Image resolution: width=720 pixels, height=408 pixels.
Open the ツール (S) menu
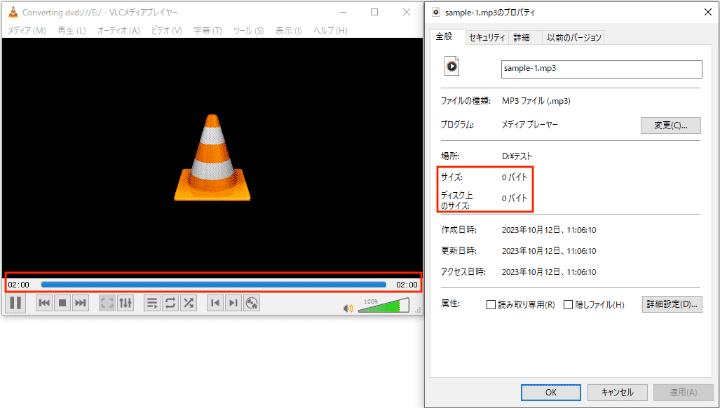[x=248, y=31]
